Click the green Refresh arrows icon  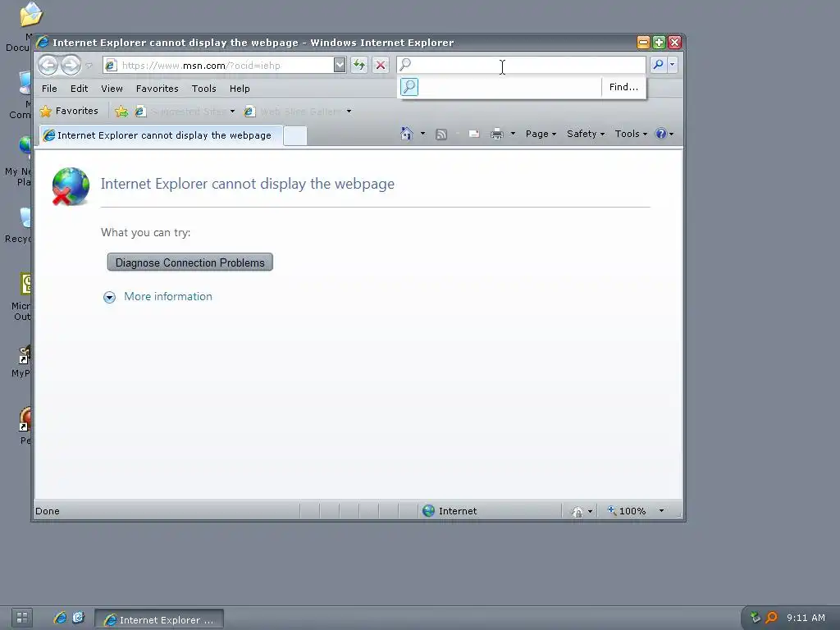pyautogui.click(x=359, y=66)
